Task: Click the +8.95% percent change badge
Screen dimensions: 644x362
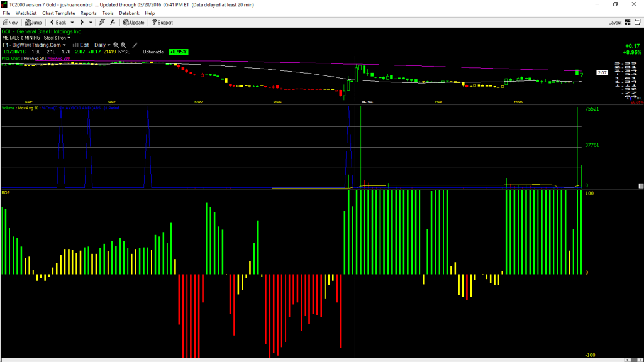Action: click(x=178, y=52)
